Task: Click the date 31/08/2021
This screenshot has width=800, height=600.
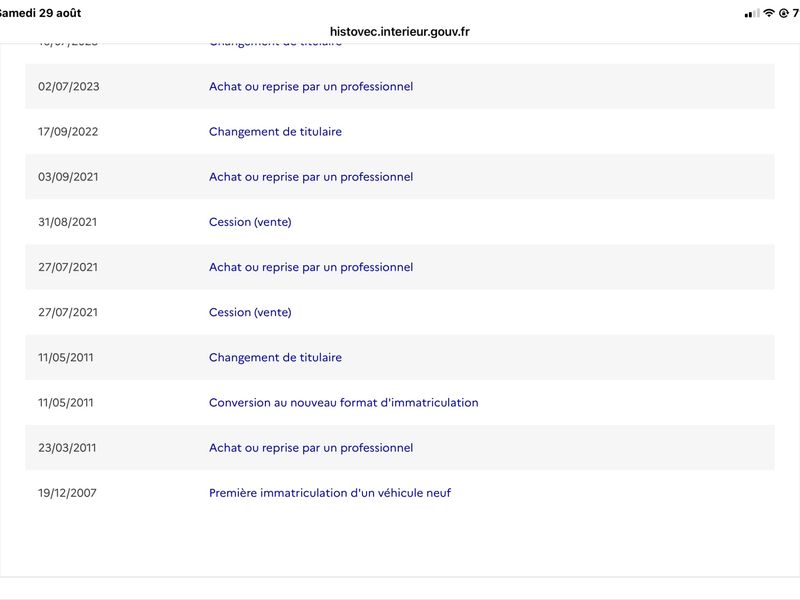Action: [67, 222]
